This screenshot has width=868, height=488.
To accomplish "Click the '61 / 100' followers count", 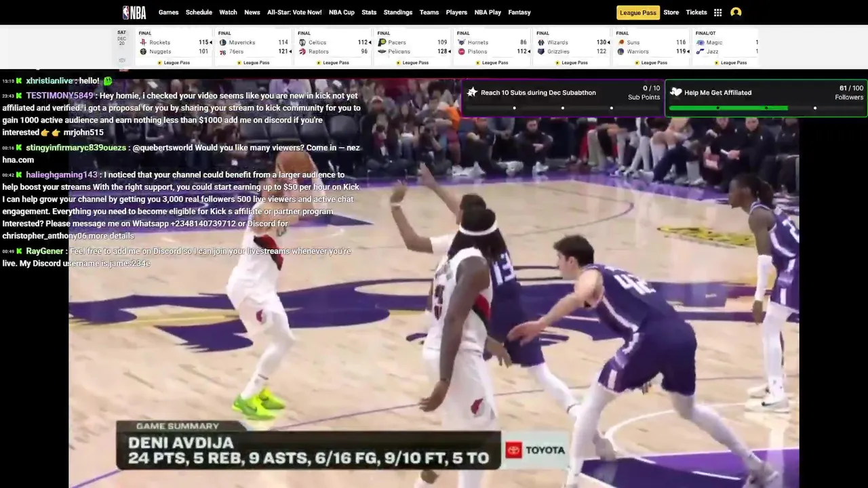I will (x=851, y=88).
